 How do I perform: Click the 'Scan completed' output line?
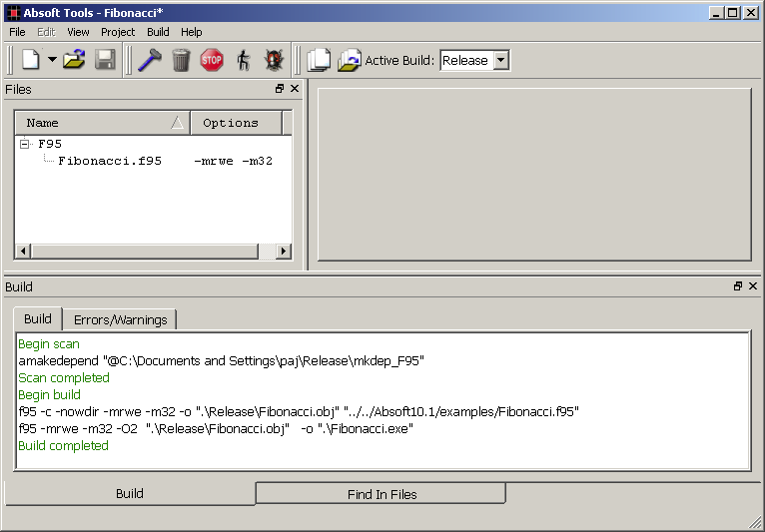click(x=64, y=378)
